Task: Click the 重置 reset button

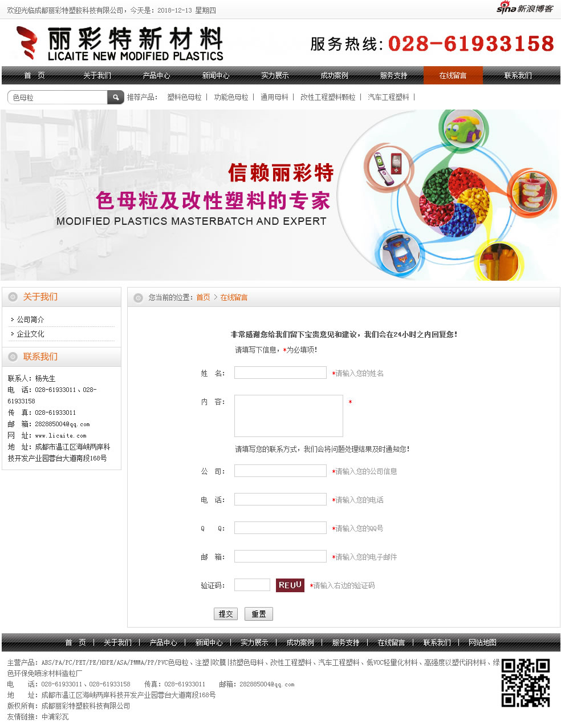Action: point(258,613)
